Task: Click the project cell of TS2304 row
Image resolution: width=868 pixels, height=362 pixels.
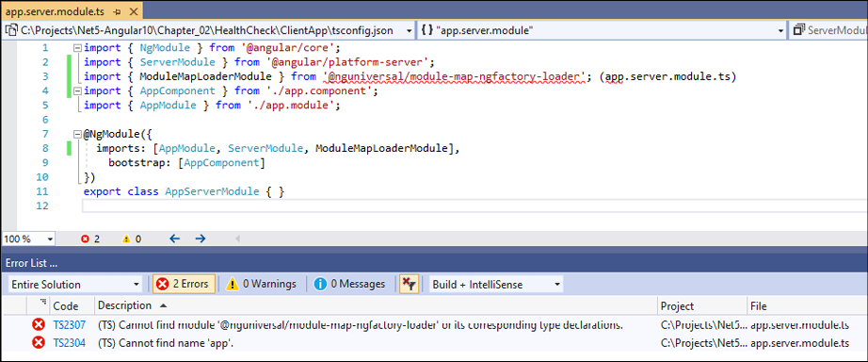Action: click(704, 343)
